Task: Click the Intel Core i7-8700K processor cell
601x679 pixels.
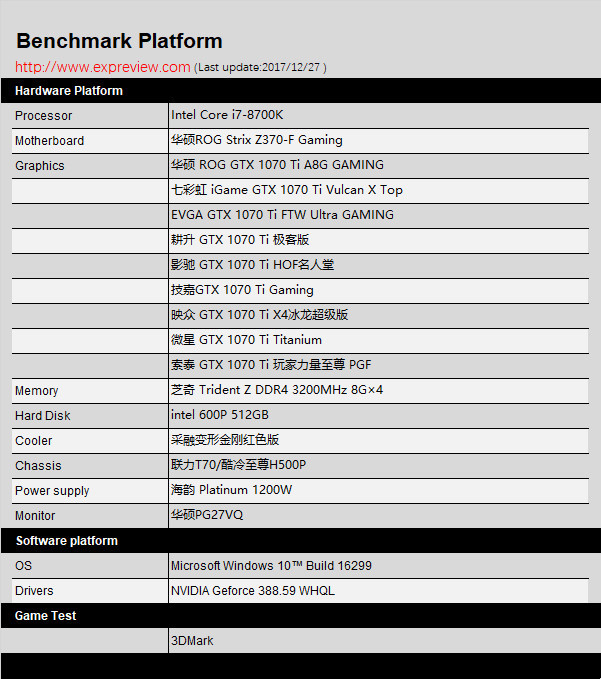Action: tap(378, 115)
